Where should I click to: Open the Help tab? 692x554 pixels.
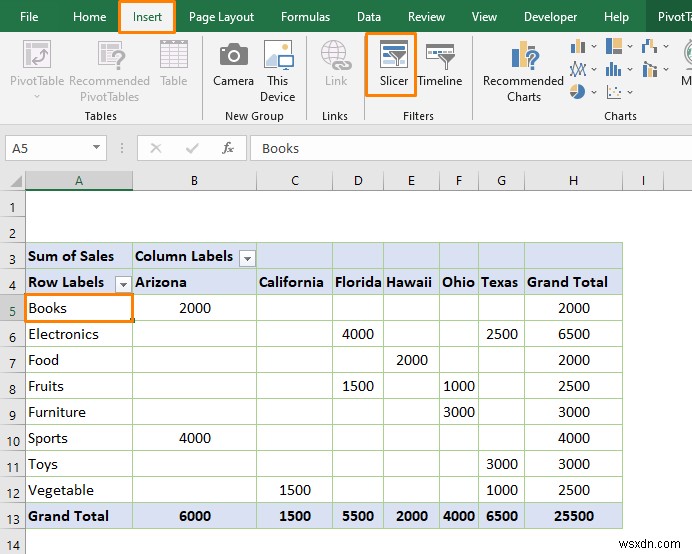[616, 17]
